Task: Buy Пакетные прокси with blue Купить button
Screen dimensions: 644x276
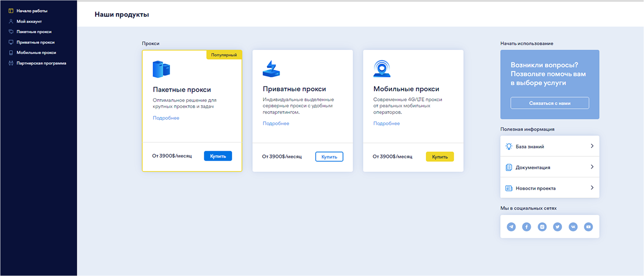Action: click(x=218, y=156)
